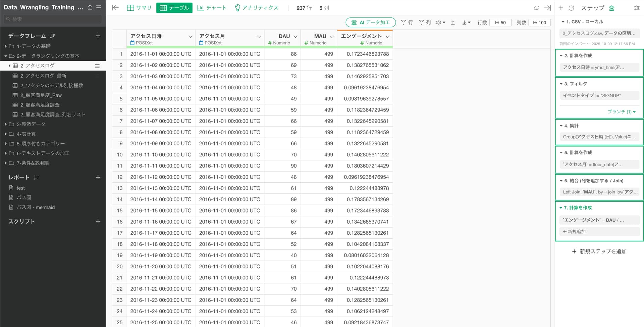Add a new data frame with plus
Image resolution: width=644 pixels, height=327 pixels.
[x=98, y=36]
